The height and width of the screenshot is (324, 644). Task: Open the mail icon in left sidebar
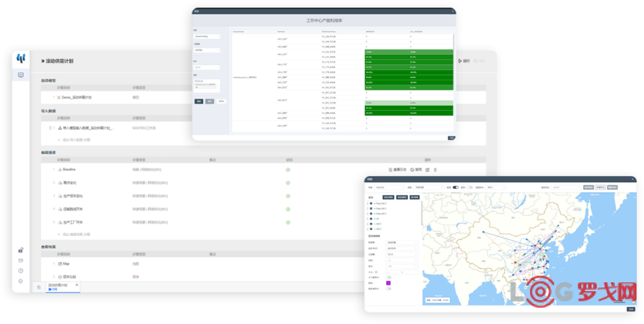(21, 260)
